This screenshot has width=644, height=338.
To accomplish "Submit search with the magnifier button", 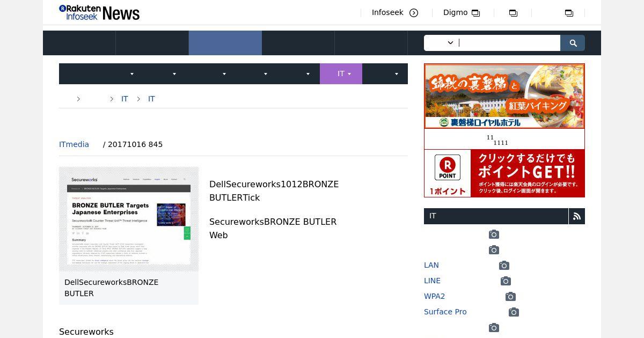I will 573,43.
